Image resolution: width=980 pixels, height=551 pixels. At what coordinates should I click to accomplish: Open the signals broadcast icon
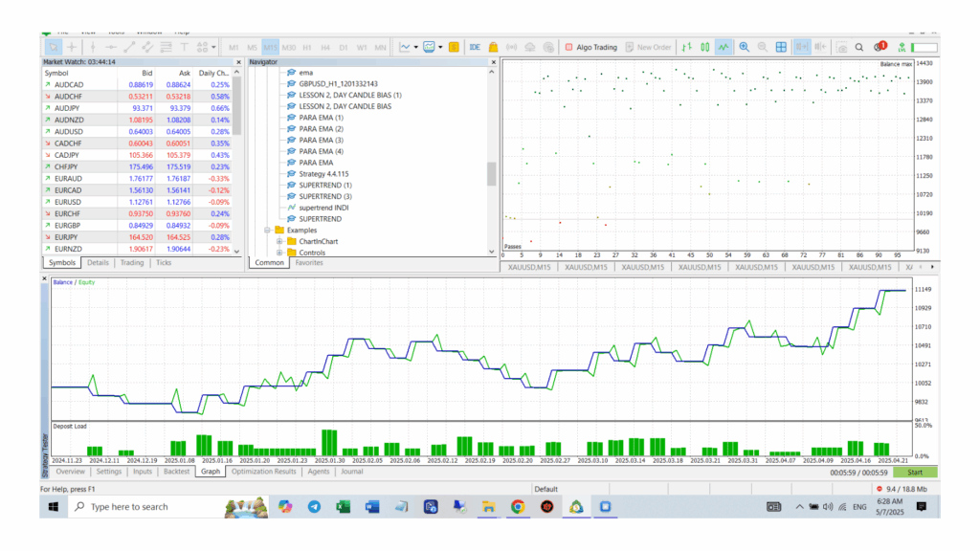tap(511, 47)
